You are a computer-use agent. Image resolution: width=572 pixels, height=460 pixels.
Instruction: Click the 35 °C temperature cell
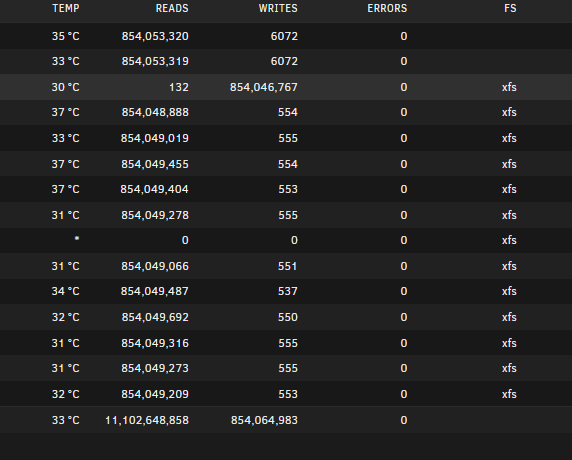pyautogui.click(x=66, y=36)
